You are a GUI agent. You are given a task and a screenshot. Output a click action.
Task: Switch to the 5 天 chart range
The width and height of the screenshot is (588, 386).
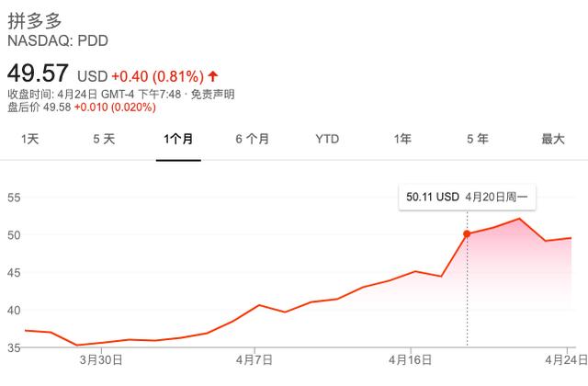[104, 139]
